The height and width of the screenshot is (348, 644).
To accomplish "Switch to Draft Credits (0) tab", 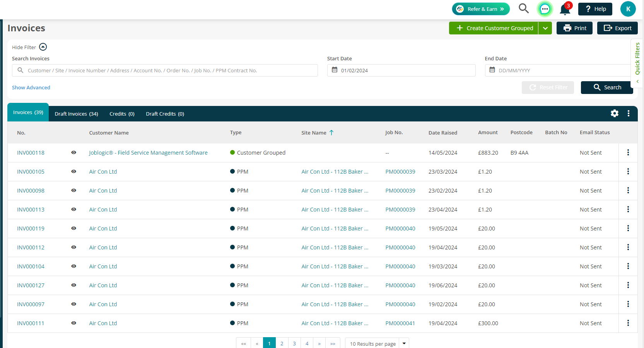I will (165, 114).
